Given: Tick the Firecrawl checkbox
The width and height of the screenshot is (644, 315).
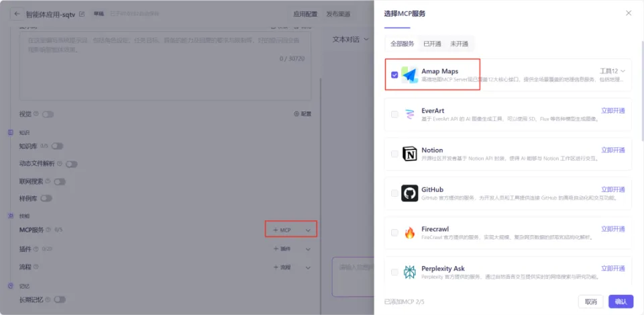Looking at the screenshot, I should tap(394, 233).
